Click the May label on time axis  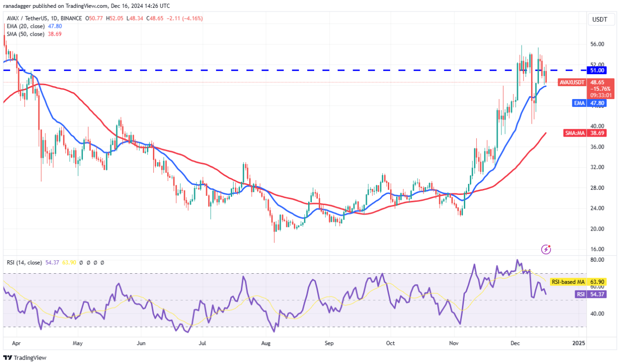click(78, 344)
